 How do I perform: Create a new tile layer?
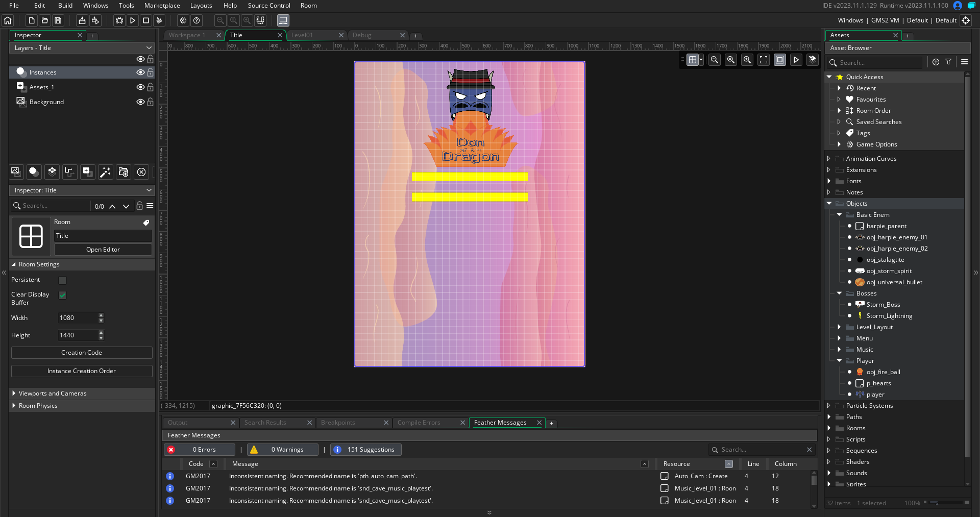click(x=52, y=172)
